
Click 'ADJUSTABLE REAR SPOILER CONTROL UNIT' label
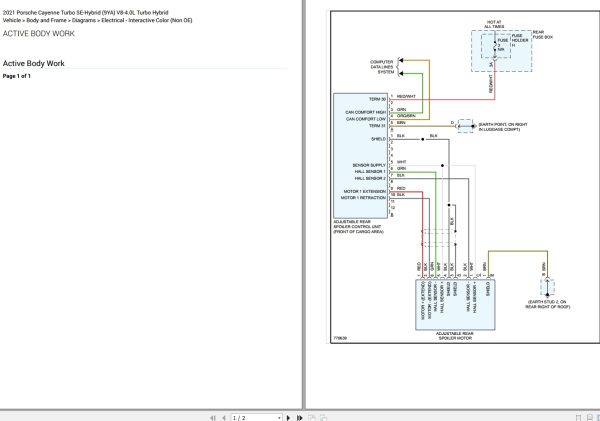click(x=358, y=227)
